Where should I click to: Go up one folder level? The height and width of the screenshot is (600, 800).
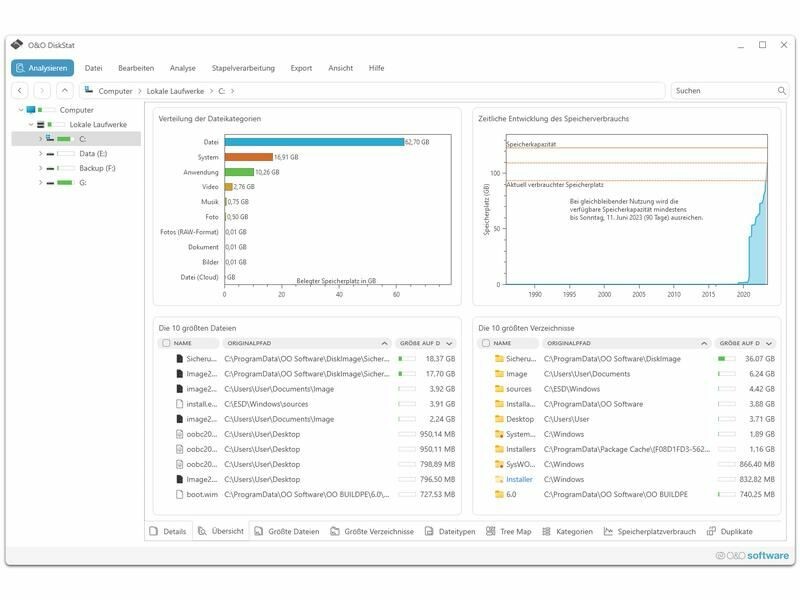64,91
